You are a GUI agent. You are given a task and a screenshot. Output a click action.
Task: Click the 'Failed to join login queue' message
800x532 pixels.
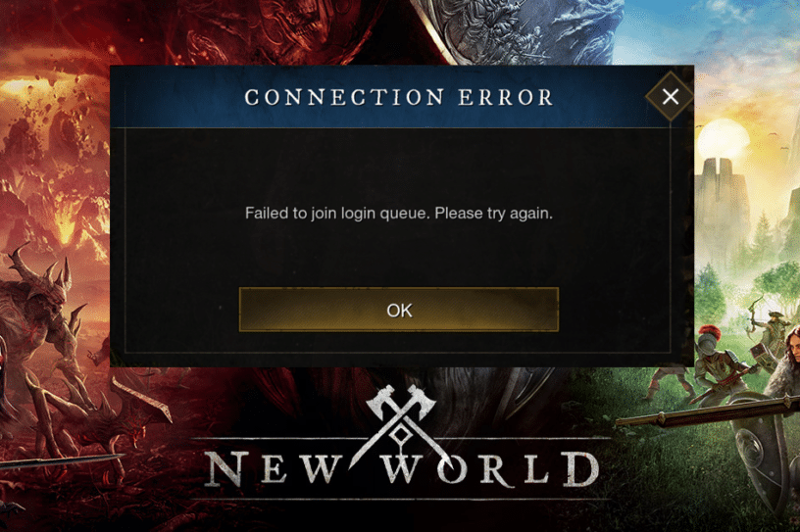point(398,213)
